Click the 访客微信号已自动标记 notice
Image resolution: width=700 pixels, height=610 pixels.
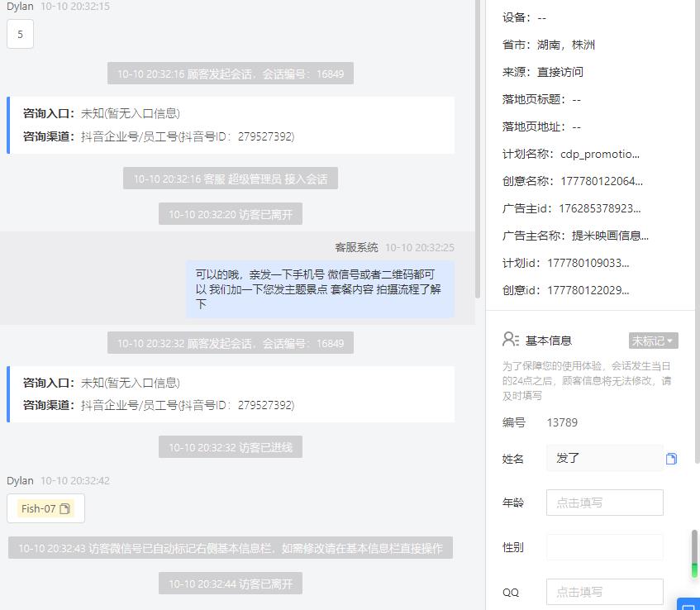[x=231, y=548]
